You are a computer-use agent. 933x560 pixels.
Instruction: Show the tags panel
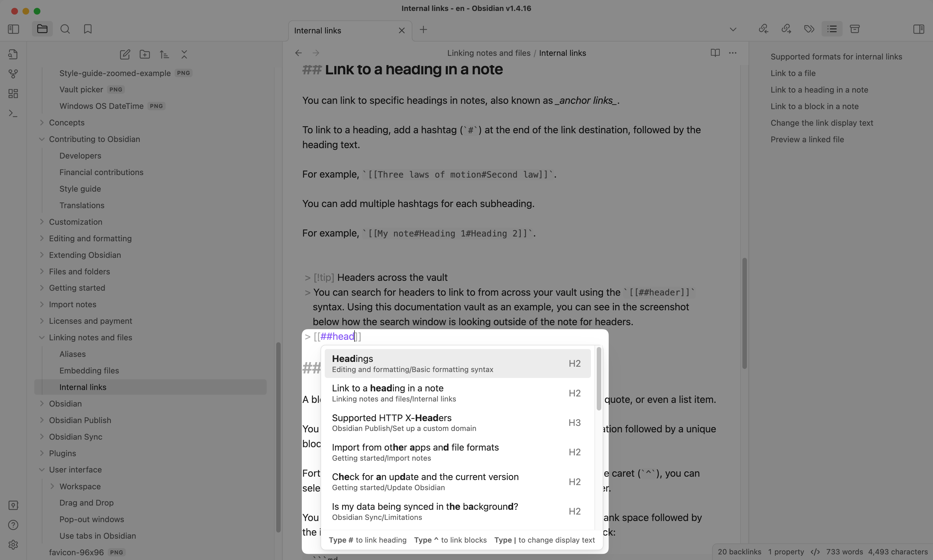pyautogui.click(x=809, y=29)
